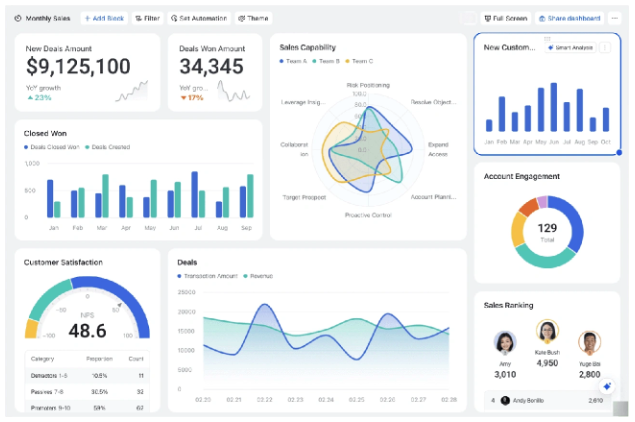Open the Set Automation menu

click(x=199, y=18)
